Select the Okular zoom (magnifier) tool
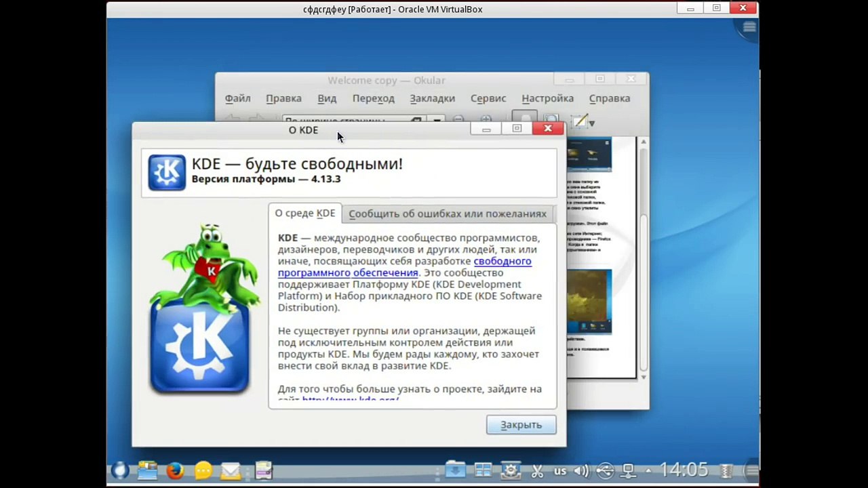Screen dimensions: 868x488 552,119
